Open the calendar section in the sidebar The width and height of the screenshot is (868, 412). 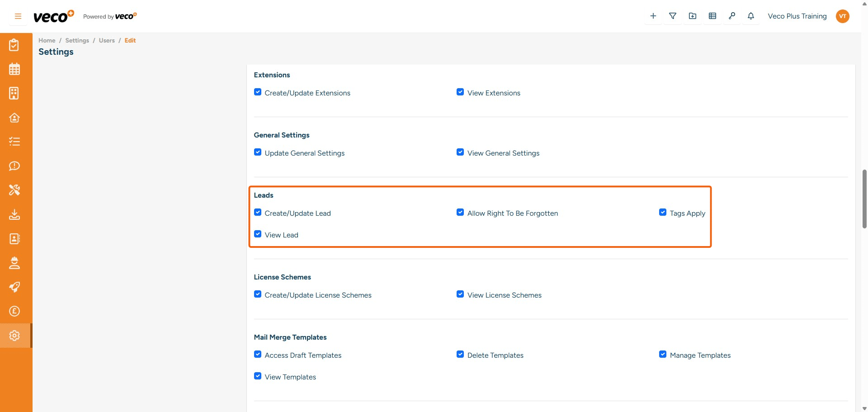(x=14, y=69)
